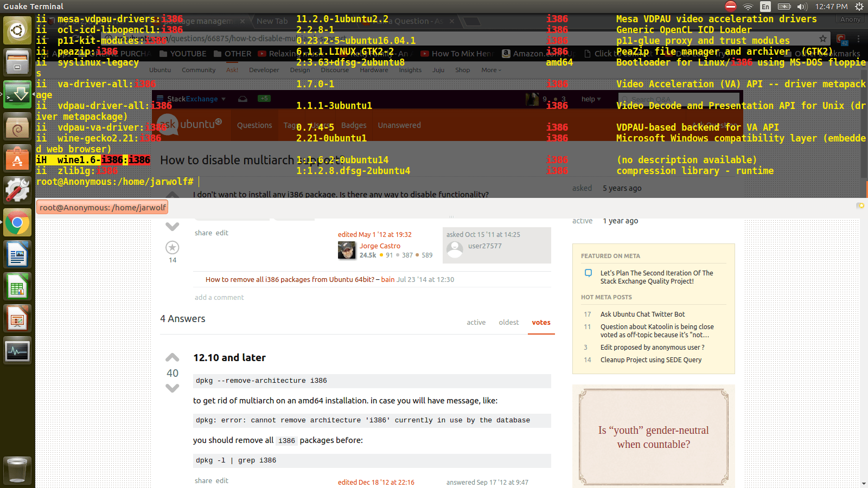Viewport: 868px width, 488px height.
Task: Downvote the question with the down arrow
Action: [172, 226]
